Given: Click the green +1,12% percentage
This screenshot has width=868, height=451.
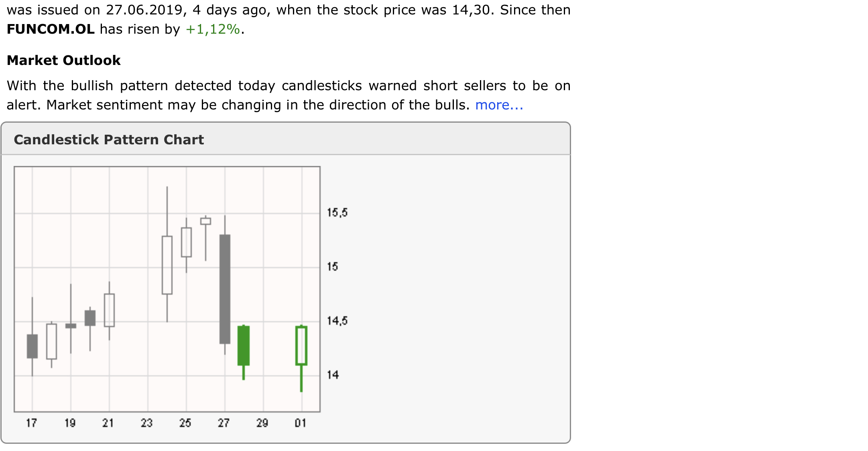Looking at the screenshot, I should point(212,29).
